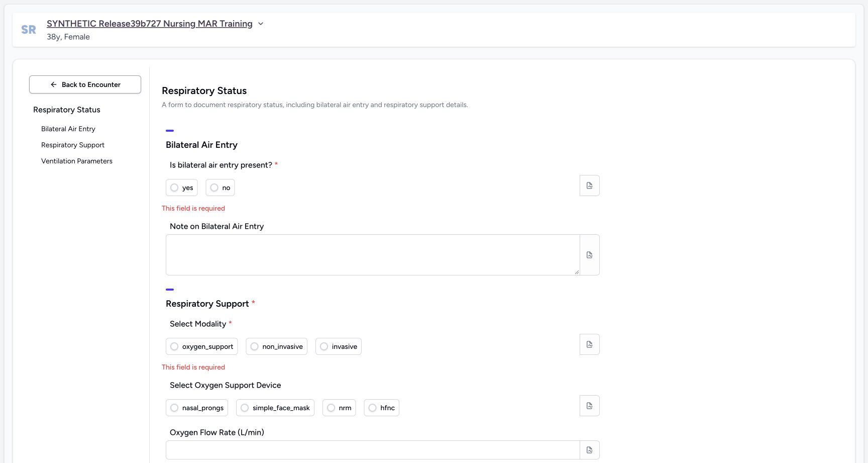
Task: Click the Respiratory Status main form title
Action: (x=204, y=90)
